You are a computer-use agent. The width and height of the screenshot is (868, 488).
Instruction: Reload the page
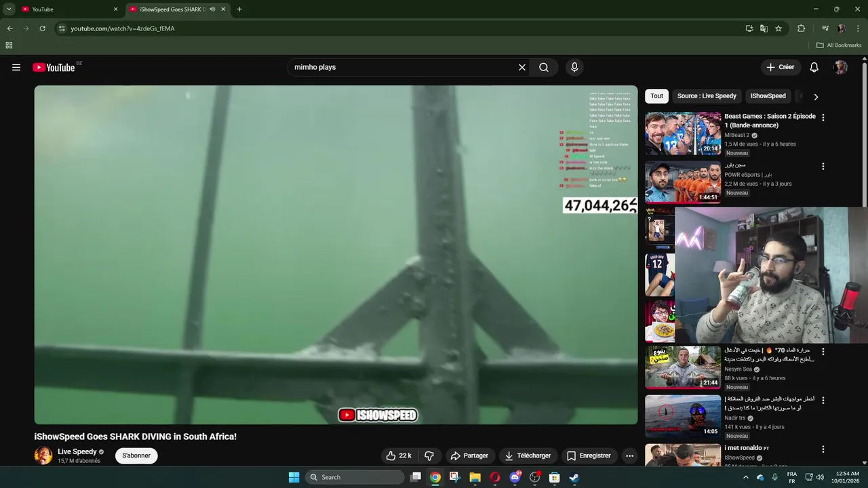(x=42, y=28)
